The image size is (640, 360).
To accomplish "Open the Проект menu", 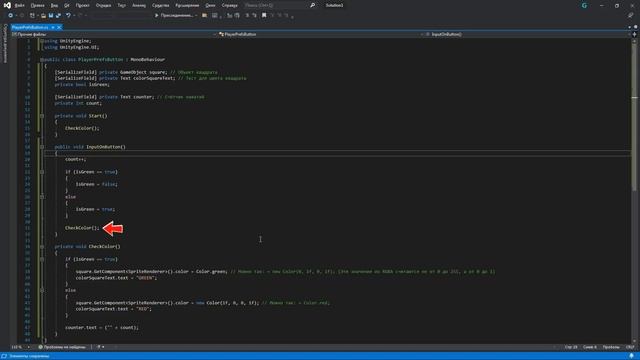I will 82,5.
